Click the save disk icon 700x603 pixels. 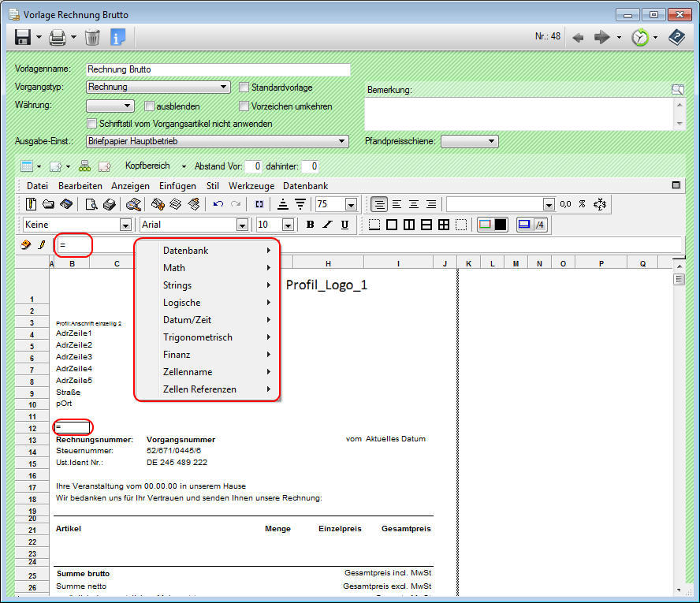point(22,37)
